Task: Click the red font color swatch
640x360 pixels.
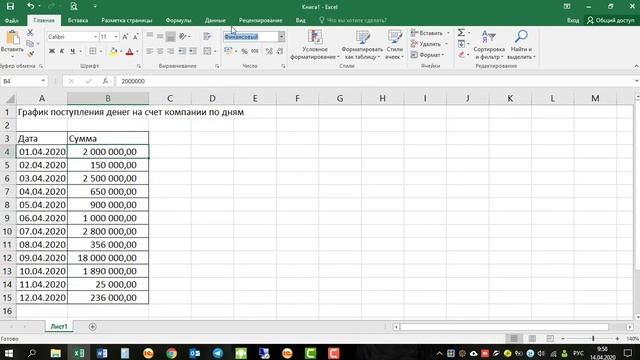Action: click(129, 51)
